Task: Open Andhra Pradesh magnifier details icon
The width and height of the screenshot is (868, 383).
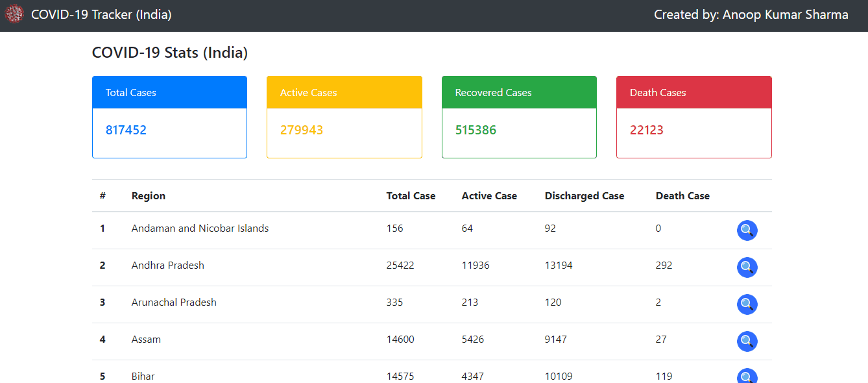Action: pos(747,267)
